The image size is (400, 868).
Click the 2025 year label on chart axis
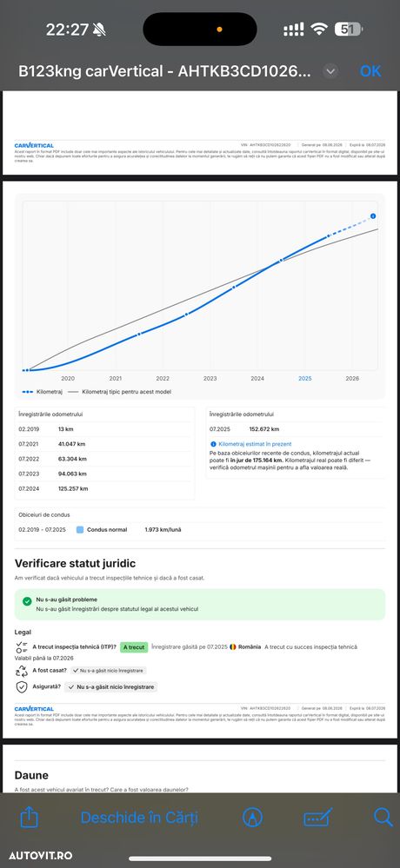[304, 379]
